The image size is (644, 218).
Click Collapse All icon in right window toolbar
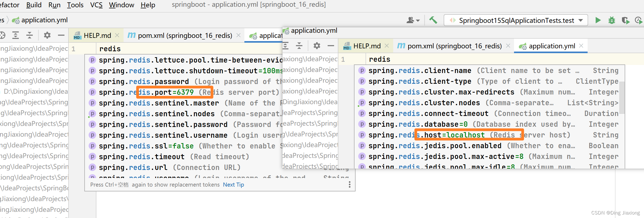(299, 46)
